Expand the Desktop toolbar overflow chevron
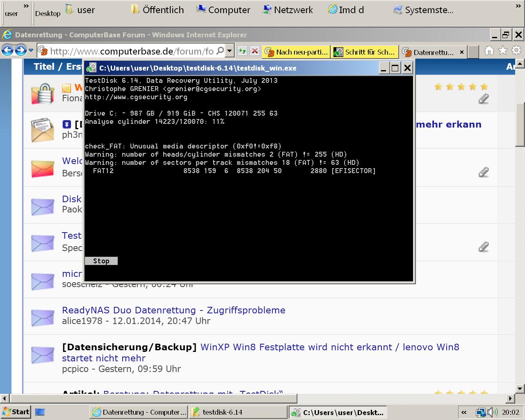 518,6
